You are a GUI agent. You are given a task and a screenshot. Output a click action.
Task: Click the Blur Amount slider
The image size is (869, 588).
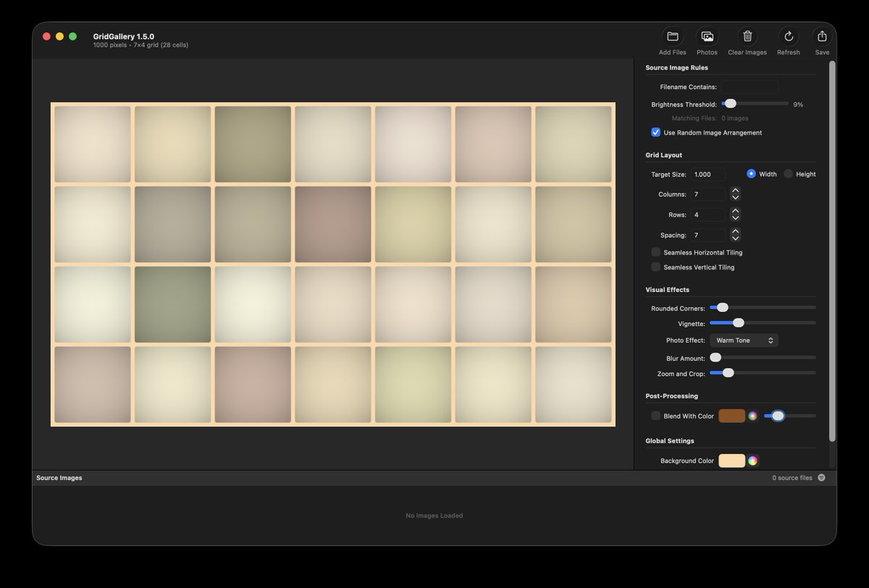point(763,357)
